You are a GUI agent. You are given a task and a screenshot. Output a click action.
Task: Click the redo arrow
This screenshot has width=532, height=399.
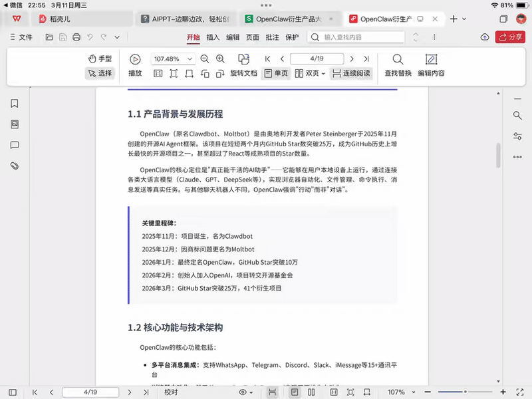coord(104,37)
